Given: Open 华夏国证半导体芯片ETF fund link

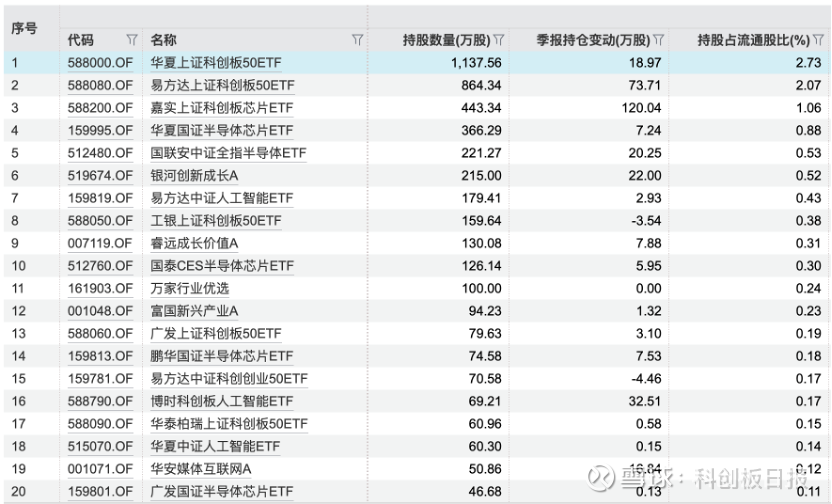Looking at the screenshot, I should (x=222, y=131).
